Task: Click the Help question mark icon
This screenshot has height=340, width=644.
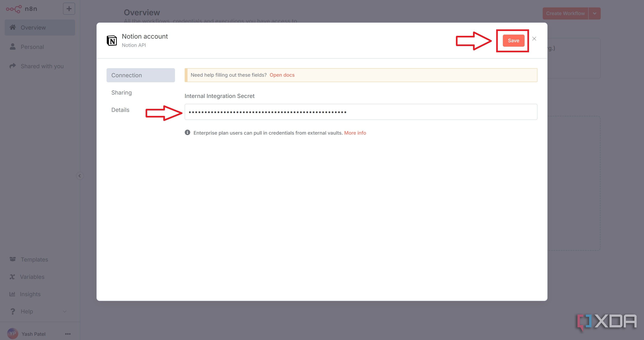Action: tap(12, 311)
